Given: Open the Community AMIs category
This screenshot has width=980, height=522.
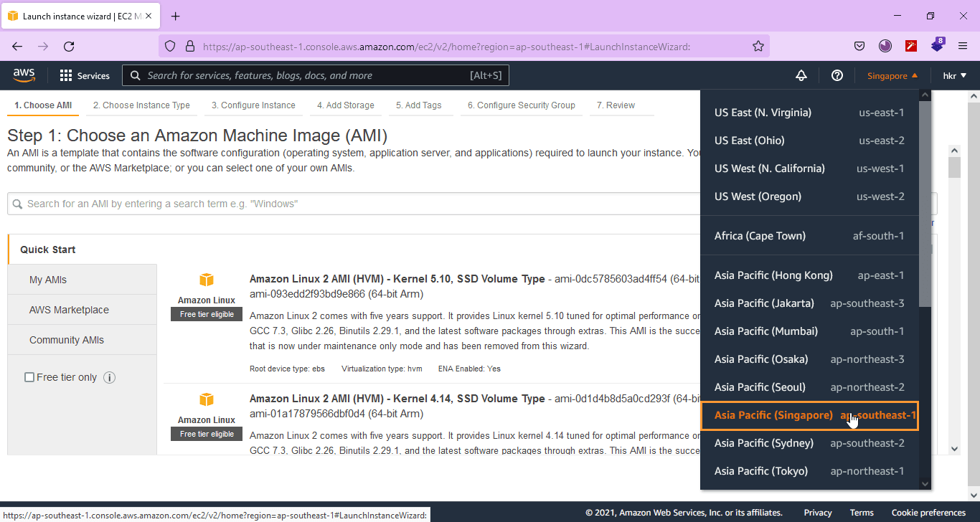Looking at the screenshot, I should [82, 340].
